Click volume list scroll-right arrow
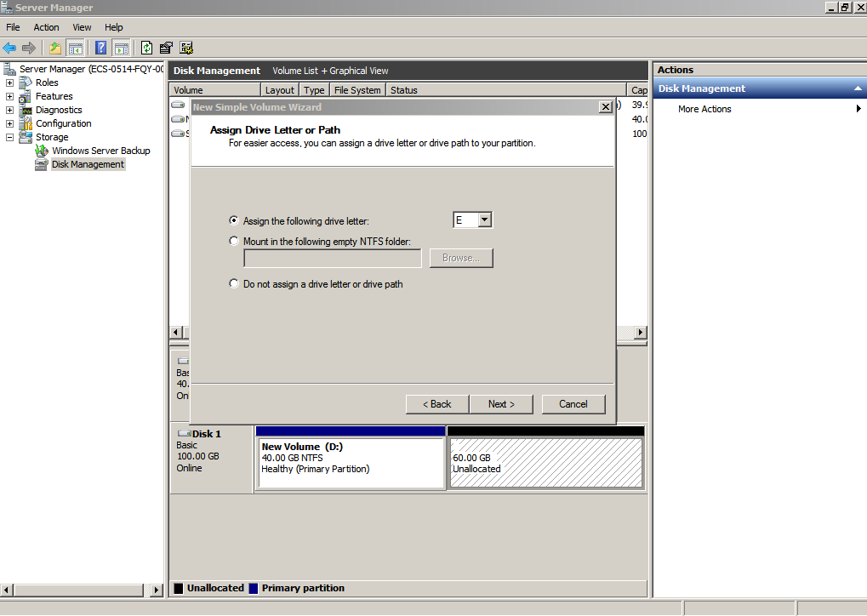 (641, 333)
